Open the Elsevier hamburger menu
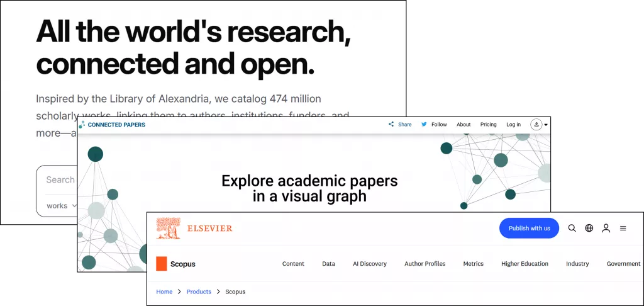Image resolution: width=644 pixels, height=306 pixels. pos(623,229)
